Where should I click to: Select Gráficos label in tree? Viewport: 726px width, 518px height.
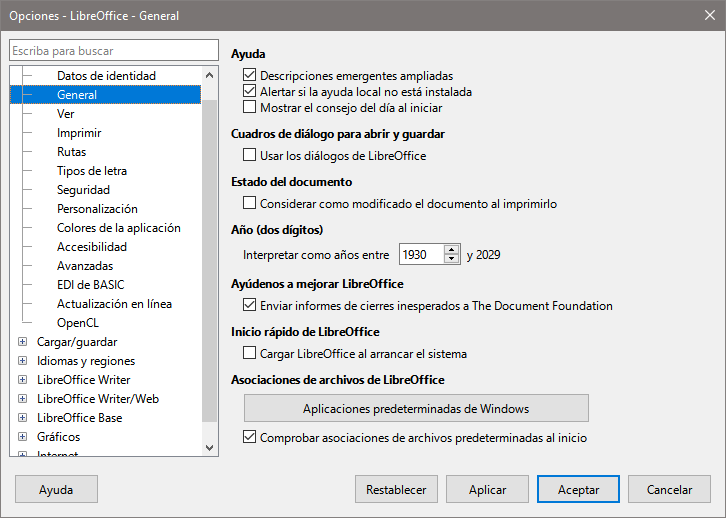[58, 437]
